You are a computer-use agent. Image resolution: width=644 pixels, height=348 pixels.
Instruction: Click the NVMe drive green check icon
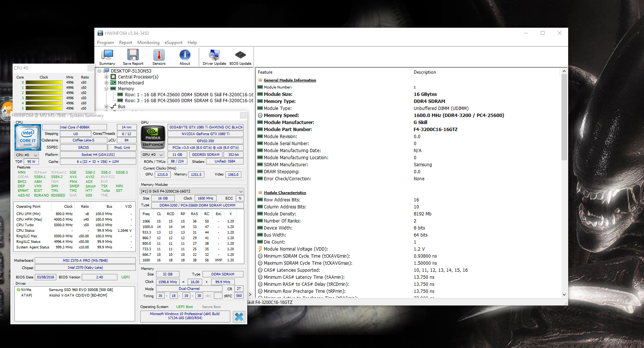click(x=19, y=290)
